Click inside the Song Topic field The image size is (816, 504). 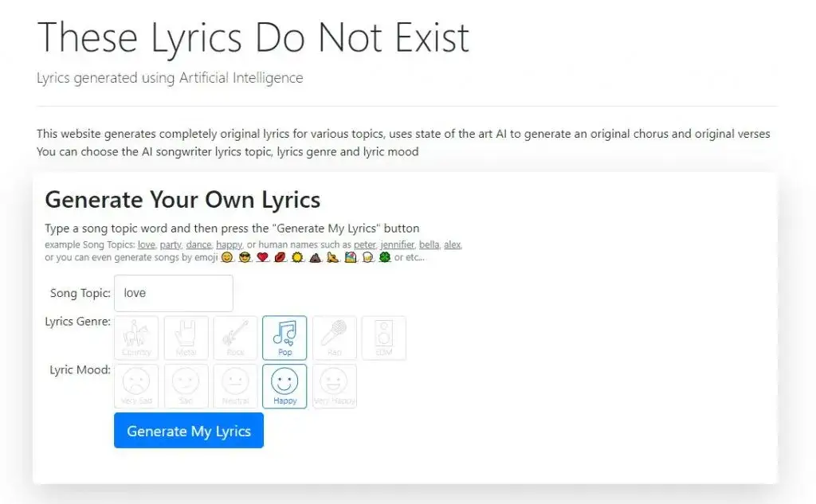(172, 293)
